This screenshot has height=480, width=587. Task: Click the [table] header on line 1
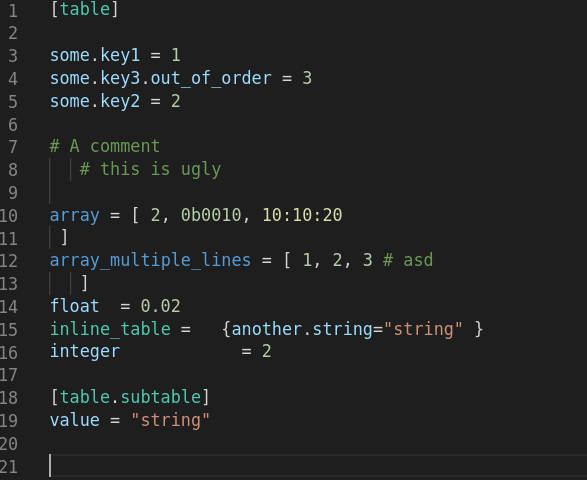(84, 9)
